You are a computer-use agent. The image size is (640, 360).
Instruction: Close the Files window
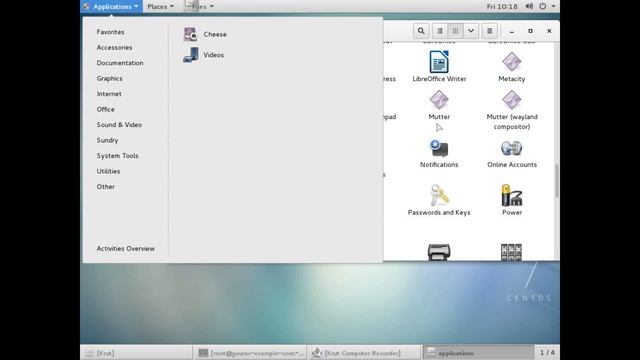[x=549, y=31]
